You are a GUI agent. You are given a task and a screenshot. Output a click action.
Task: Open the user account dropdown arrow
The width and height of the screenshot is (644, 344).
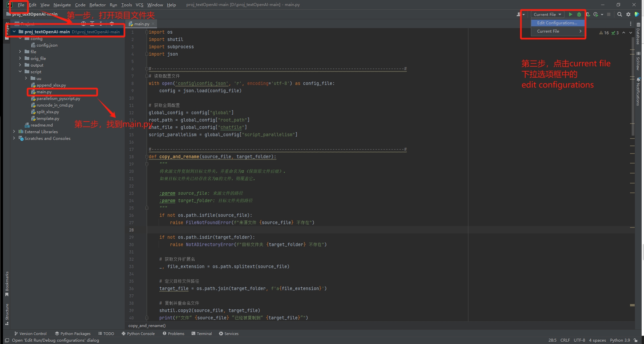click(524, 14)
